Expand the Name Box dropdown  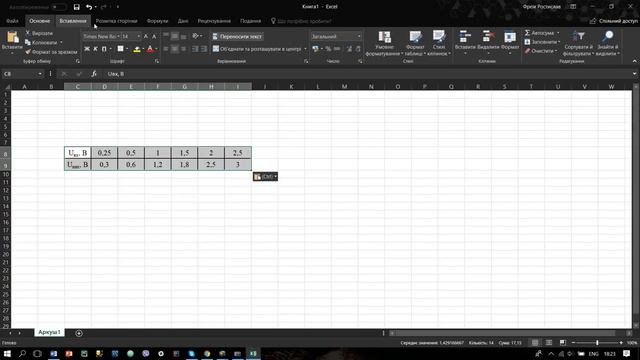pos(40,74)
